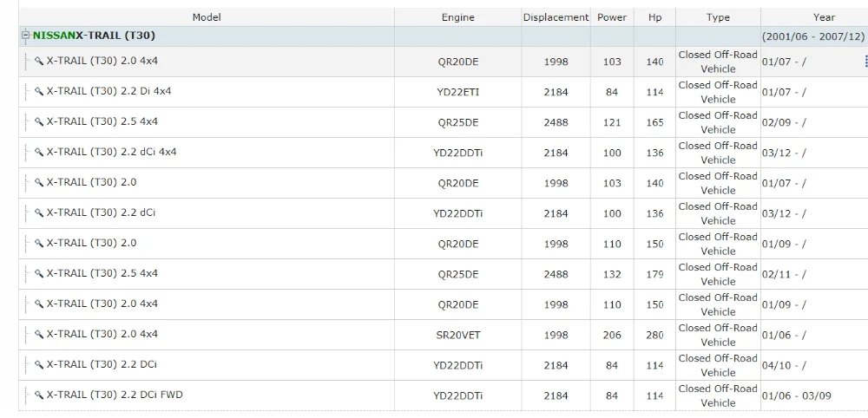This screenshot has width=868, height=418.
Task: Click the magnifier icon for X-TRAIL 2.2 DCi FWD
Action: (39, 395)
